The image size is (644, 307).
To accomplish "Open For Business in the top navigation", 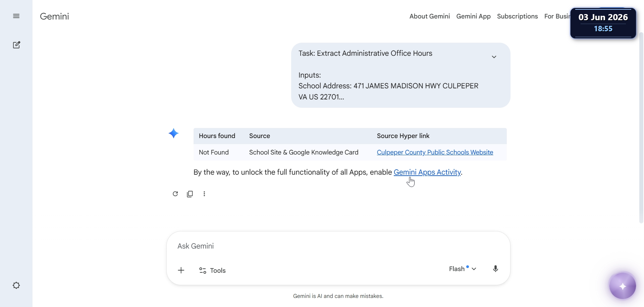I will [x=557, y=16].
